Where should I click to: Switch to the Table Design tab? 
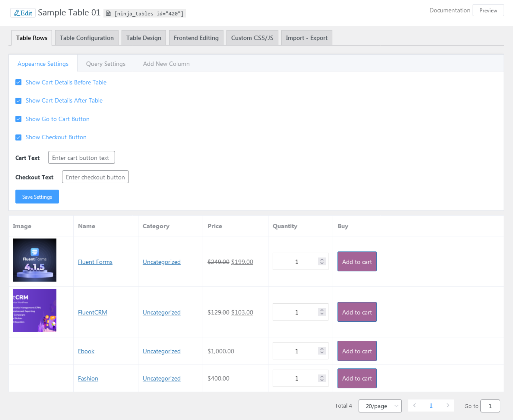click(144, 37)
